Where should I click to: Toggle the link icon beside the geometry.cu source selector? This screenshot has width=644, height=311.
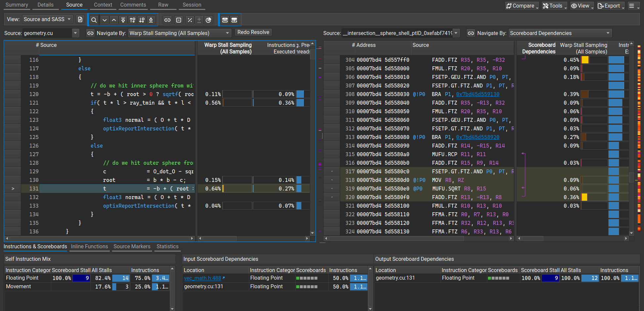90,33
